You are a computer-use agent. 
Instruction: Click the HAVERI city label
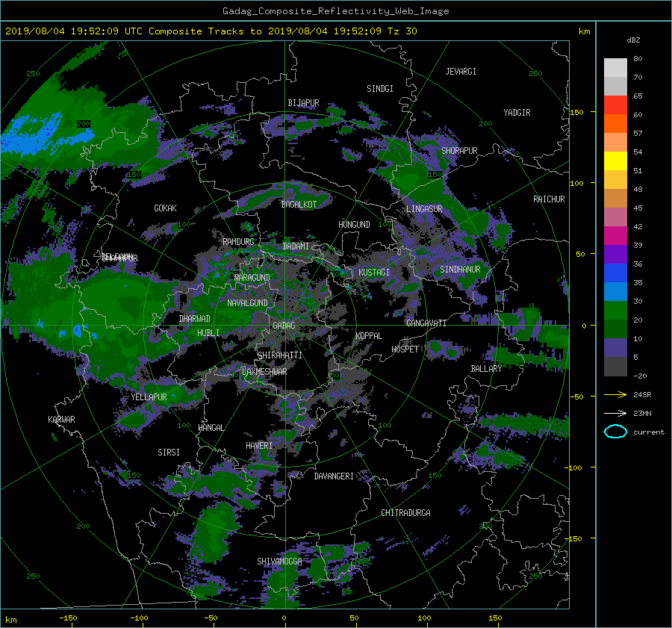259,446
